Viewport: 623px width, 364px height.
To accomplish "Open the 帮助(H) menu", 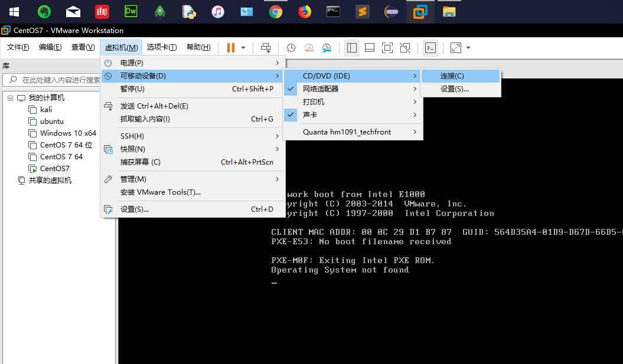I will 198,47.
